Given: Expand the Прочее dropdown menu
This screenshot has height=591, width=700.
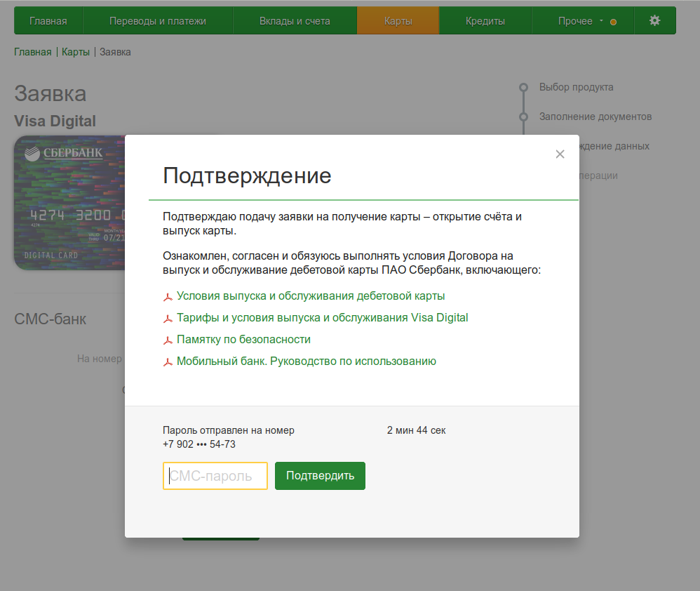Looking at the screenshot, I should coord(581,20).
